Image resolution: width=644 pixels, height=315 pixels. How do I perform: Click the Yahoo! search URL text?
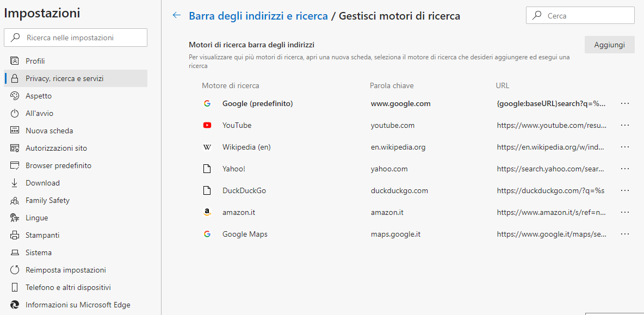coord(552,169)
